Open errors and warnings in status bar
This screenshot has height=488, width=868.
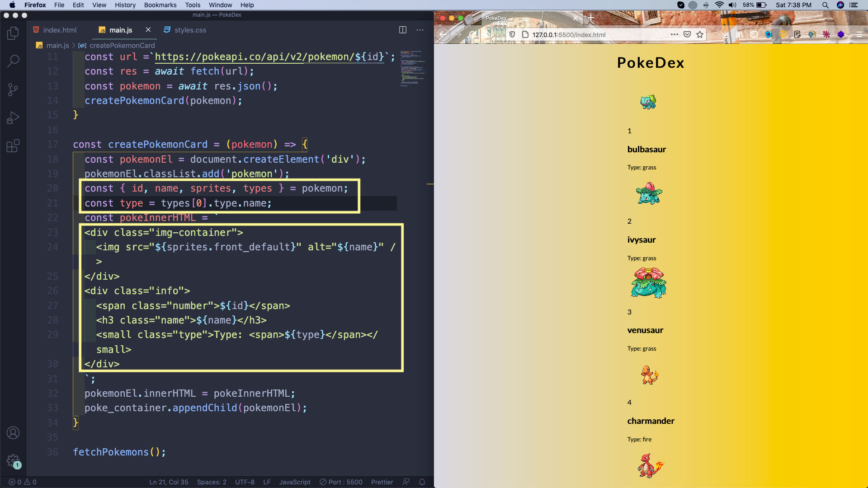[23, 482]
